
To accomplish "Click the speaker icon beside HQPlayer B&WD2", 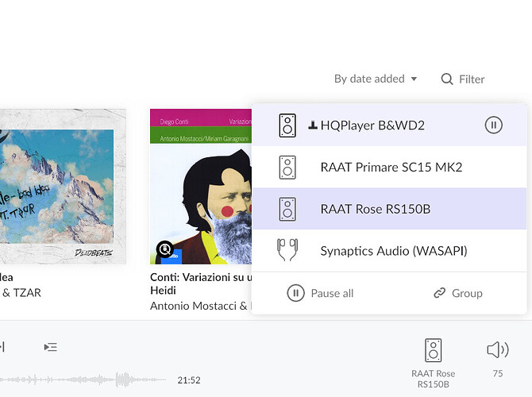I will 287,125.
